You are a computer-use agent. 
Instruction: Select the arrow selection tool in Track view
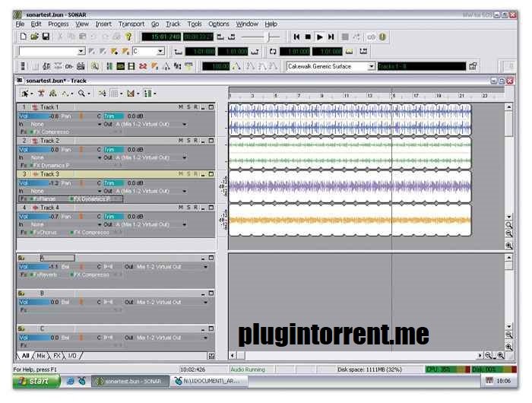[24, 94]
